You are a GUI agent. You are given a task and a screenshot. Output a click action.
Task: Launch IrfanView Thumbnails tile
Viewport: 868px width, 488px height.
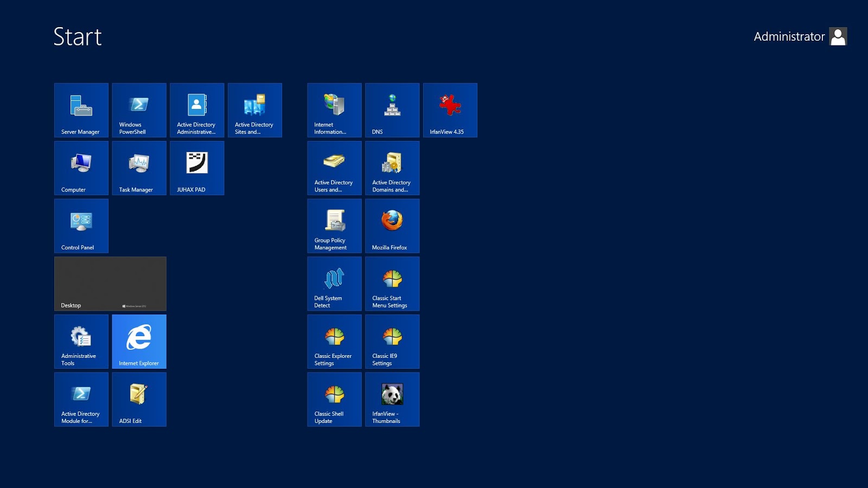tap(392, 400)
